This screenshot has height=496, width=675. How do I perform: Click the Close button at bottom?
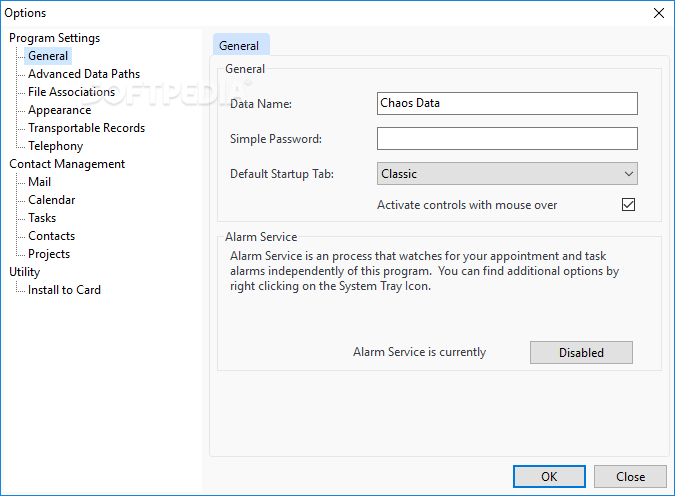point(630,476)
